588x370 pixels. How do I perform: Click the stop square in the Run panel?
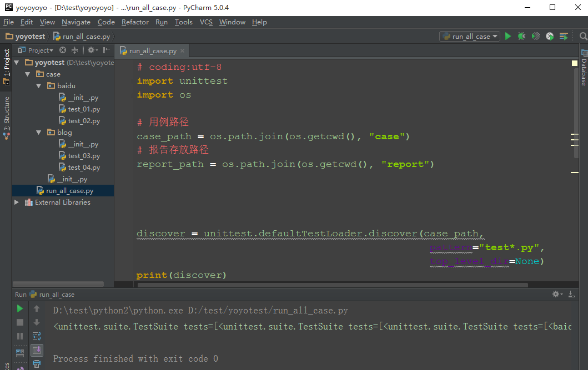coord(20,322)
